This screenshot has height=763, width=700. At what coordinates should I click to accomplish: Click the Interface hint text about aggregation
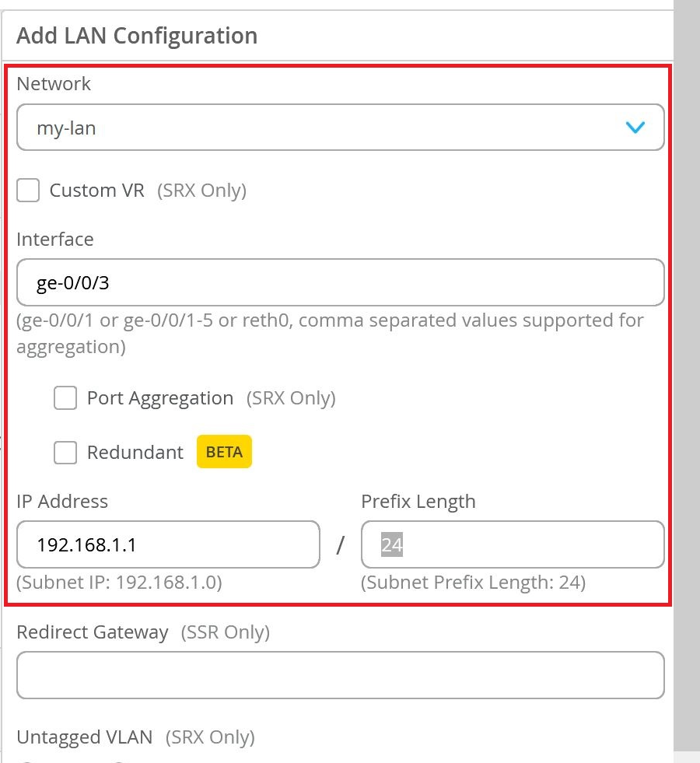pos(330,333)
